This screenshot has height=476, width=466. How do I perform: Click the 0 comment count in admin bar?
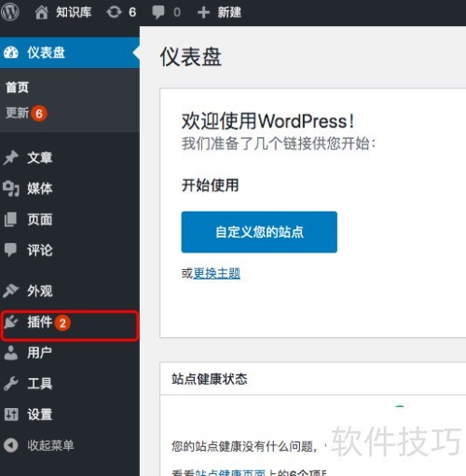click(177, 12)
